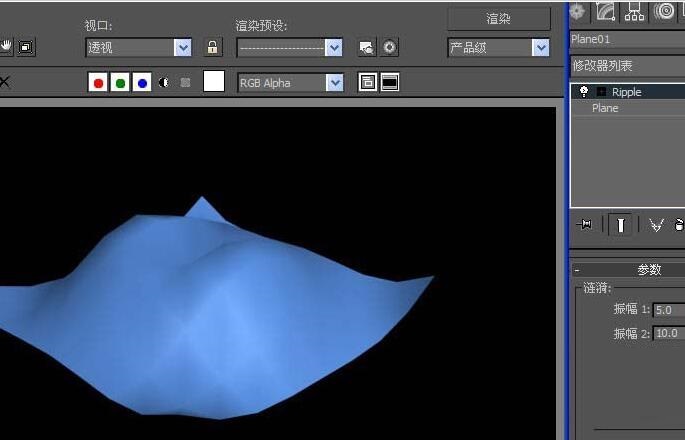Image resolution: width=685 pixels, height=440 pixels.
Task: Toggle the red channel button
Action: (x=98, y=82)
